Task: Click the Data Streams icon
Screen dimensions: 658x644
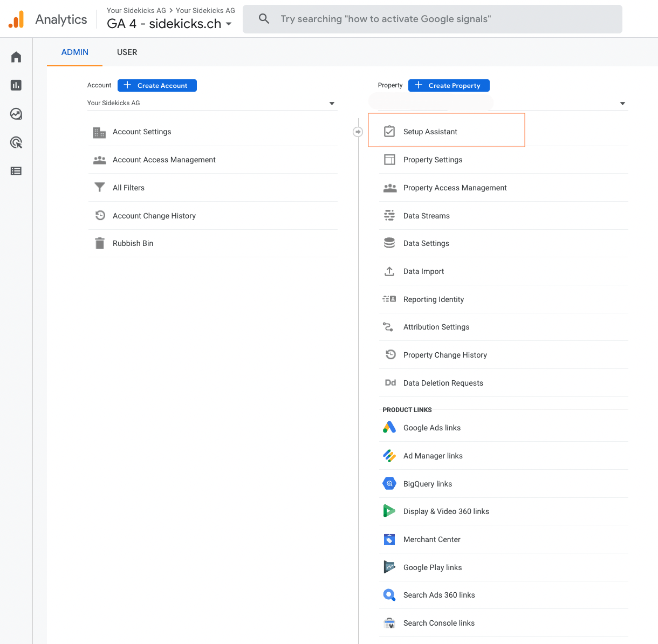Action: (x=389, y=216)
